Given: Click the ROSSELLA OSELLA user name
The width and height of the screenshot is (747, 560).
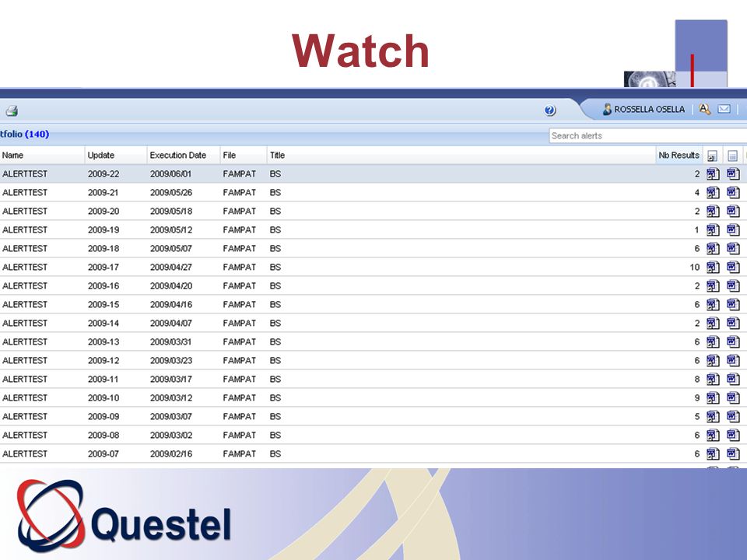Looking at the screenshot, I should point(649,109).
